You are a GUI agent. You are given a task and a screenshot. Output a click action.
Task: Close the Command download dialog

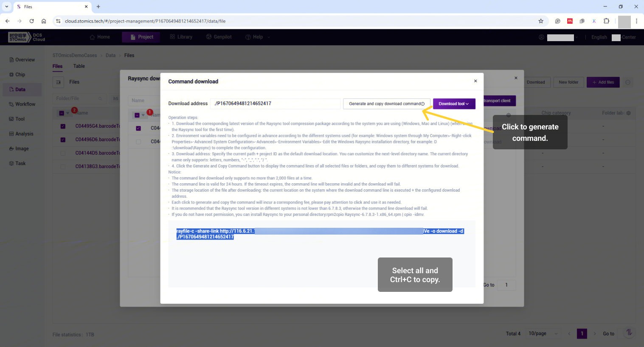click(475, 81)
